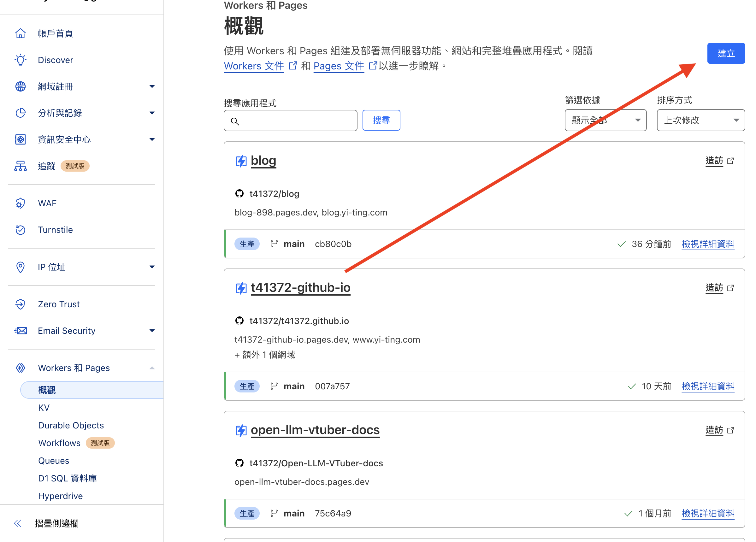Click the home icon for 帳戶首頁
This screenshot has width=756, height=542.
tap(20, 33)
